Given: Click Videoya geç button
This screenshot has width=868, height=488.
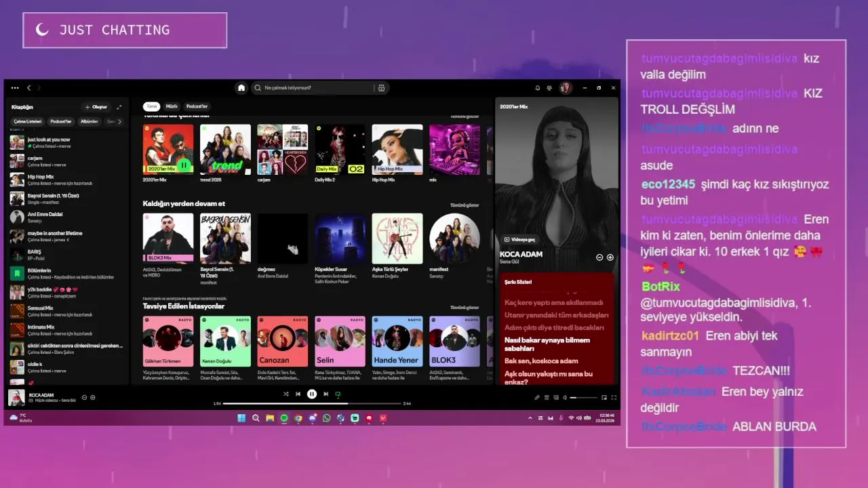Looking at the screenshot, I should click(519, 239).
